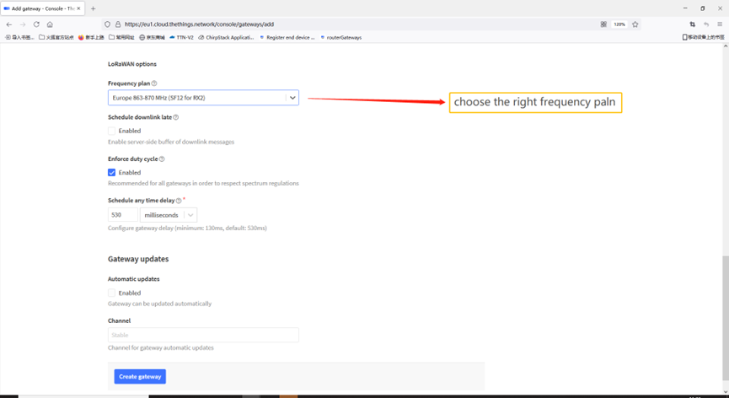Open the browser hamburger menu icon
This screenshot has height=398, width=729.
point(720,24)
